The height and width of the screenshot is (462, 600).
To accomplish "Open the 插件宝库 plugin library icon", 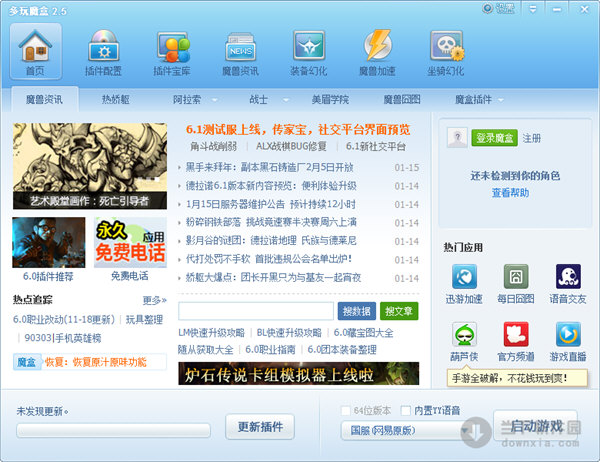I will (172, 52).
